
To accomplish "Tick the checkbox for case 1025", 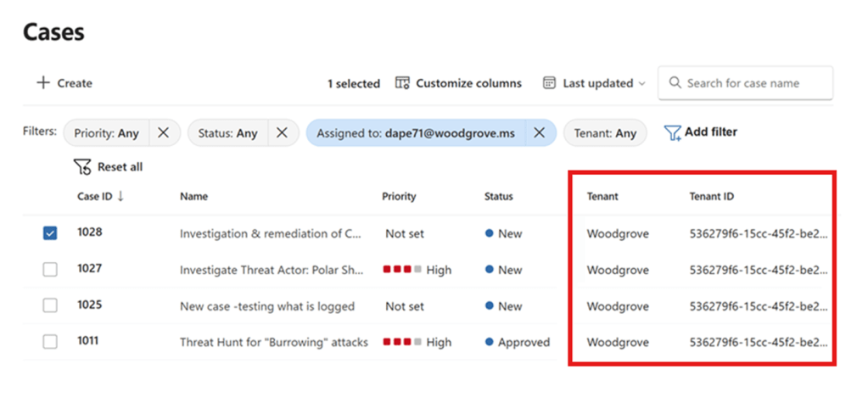I will [50, 306].
